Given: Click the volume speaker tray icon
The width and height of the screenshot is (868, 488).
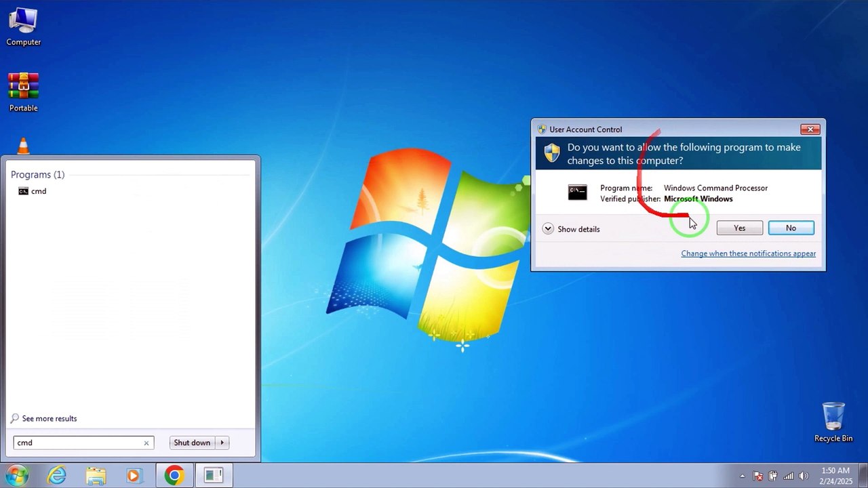Looking at the screenshot, I should coord(804,476).
